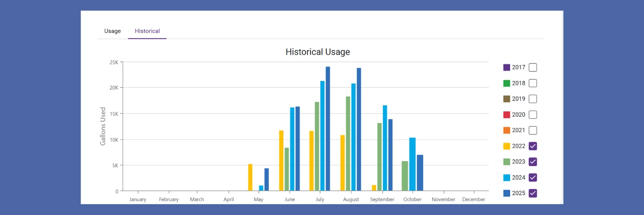Click the green 2023 bar for June
644x215 pixels.
pyautogui.click(x=287, y=169)
